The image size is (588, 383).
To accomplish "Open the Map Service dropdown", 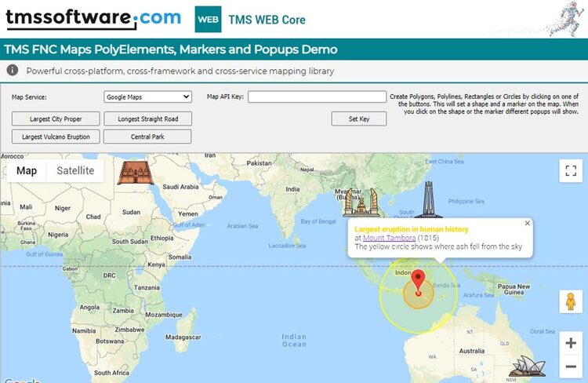I will coord(147,97).
